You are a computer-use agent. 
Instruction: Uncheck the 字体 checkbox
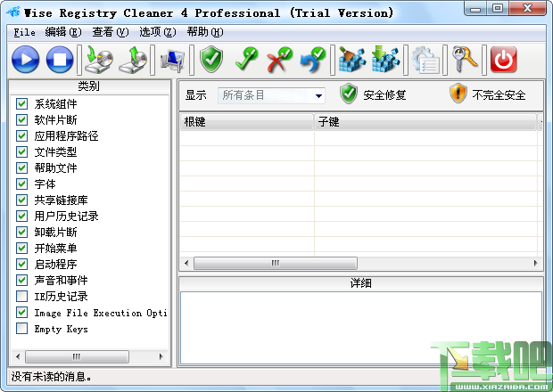(x=22, y=184)
